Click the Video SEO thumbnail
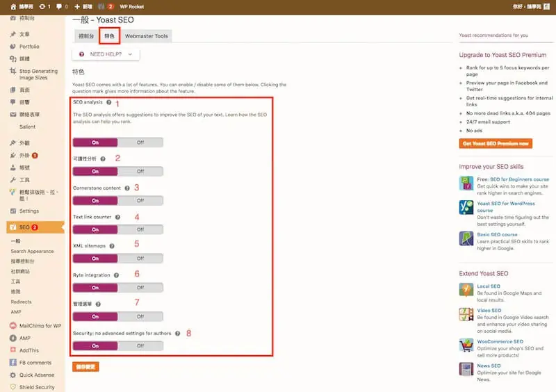 (x=466, y=314)
